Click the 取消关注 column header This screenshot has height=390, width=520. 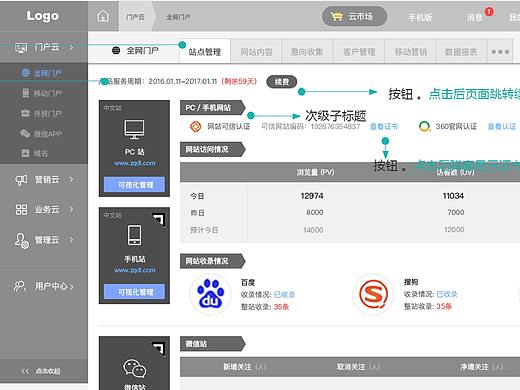pyautogui.click(x=358, y=367)
